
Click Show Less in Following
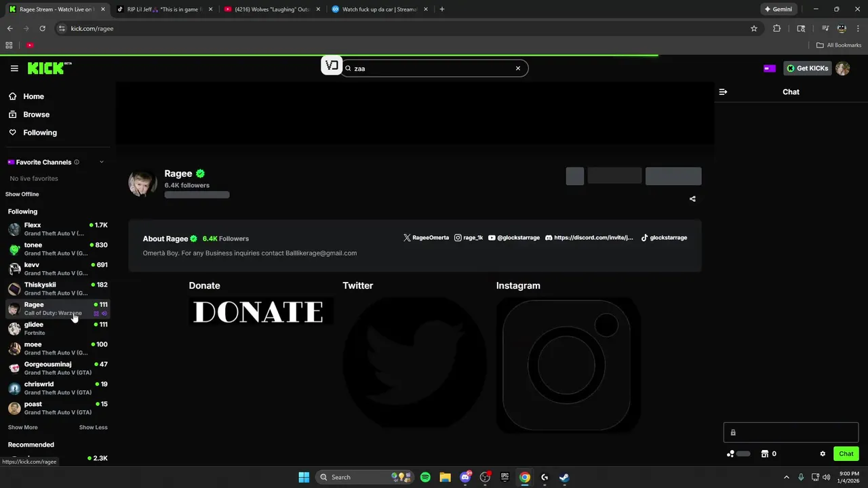click(93, 428)
